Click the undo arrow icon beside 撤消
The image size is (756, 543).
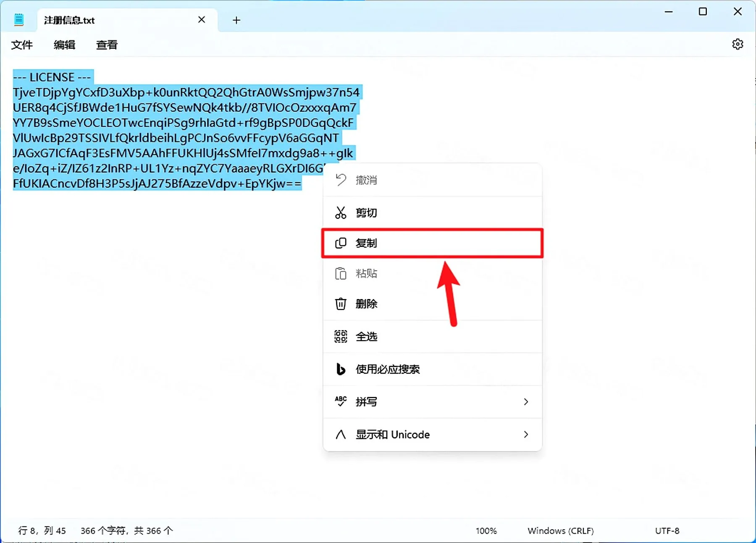point(341,180)
